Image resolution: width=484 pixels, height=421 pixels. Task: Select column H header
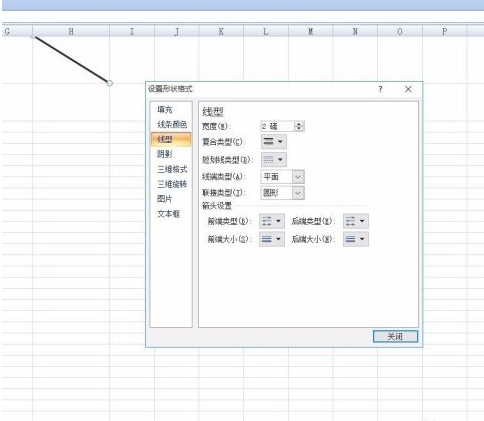(x=71, y=31)
